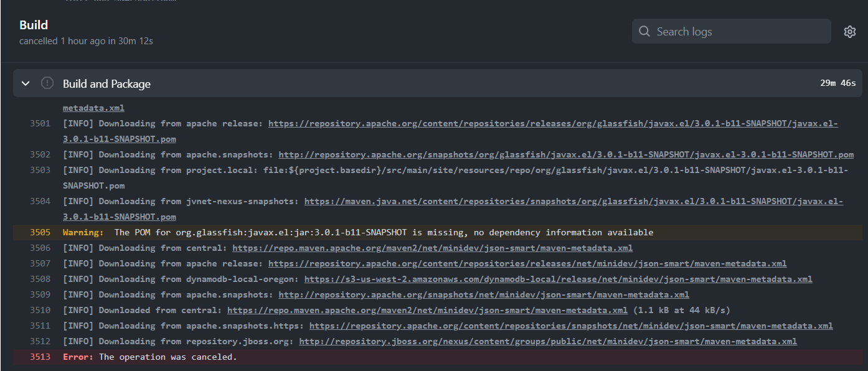Select line number 3506
Image resolution: width=868 pixels, height=371 pixels.
click(x=40, y=248)
